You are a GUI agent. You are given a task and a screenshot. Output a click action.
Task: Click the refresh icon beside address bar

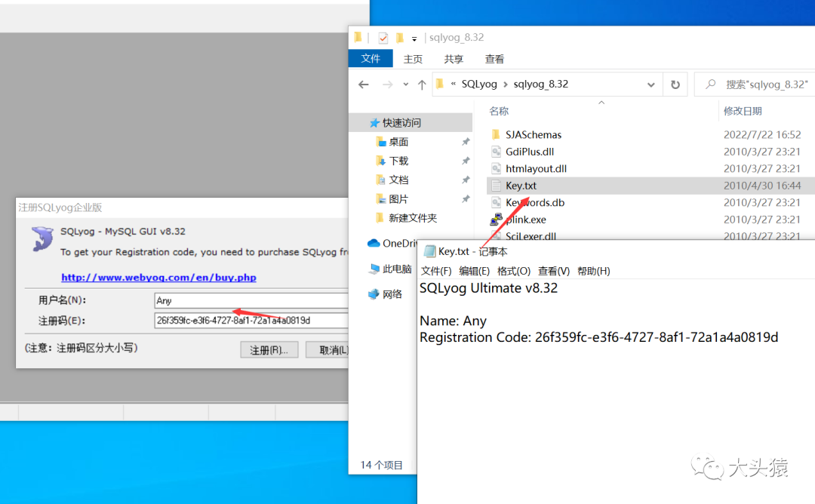pyautogui.click(x=675, y=85)
